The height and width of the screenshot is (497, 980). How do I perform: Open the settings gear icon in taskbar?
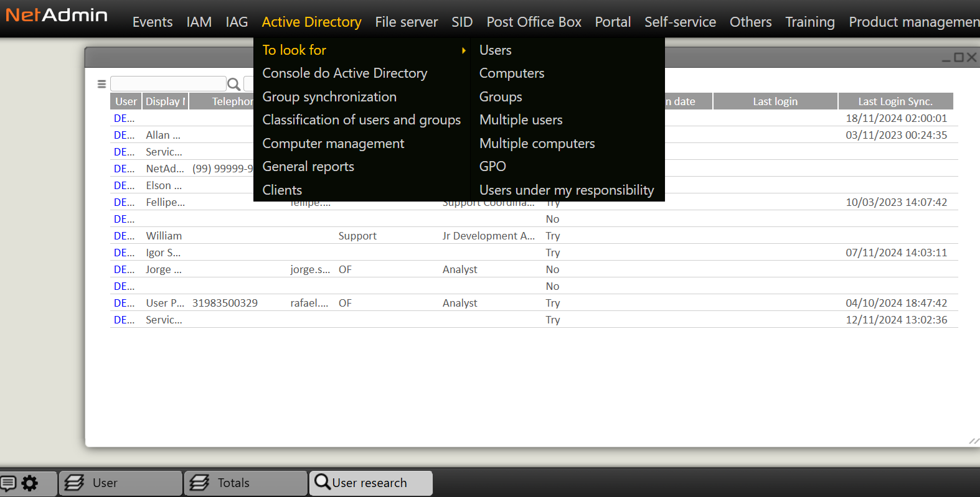30,483
